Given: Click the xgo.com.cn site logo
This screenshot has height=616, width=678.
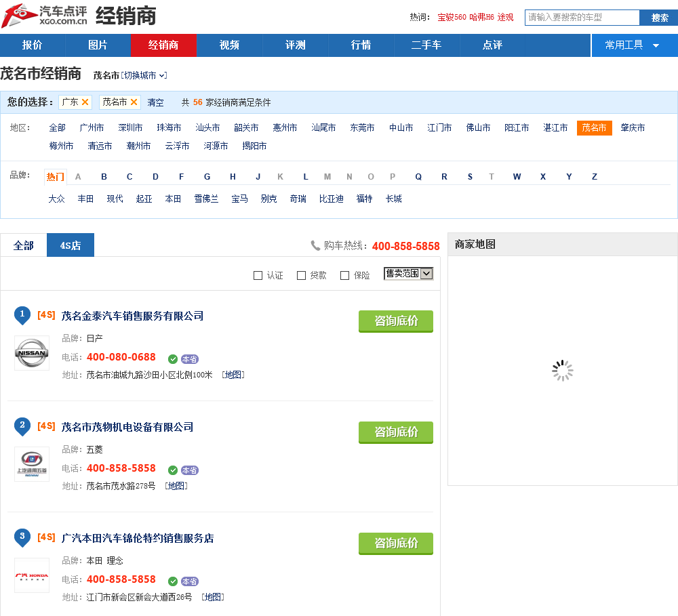Looking at the screenshot, I should [45, 16].
